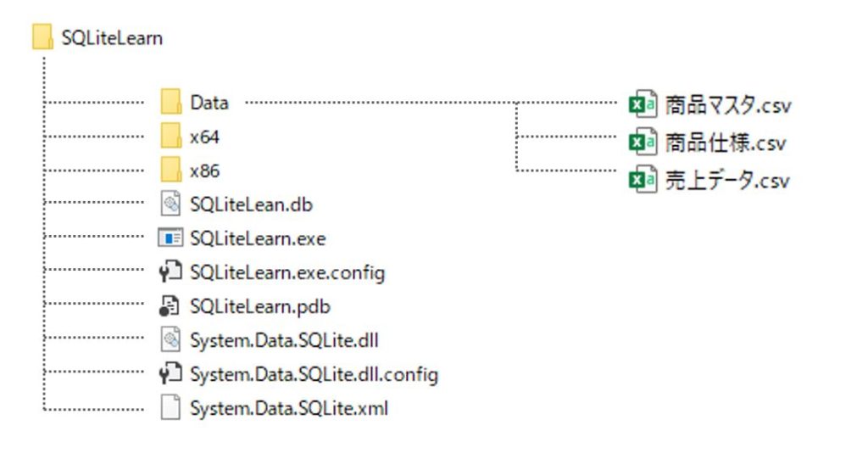The width and height of the screenshot is (868, 470).
Task: Click the SQLiteLearn root folder icon
Action: tap(42, 37)
